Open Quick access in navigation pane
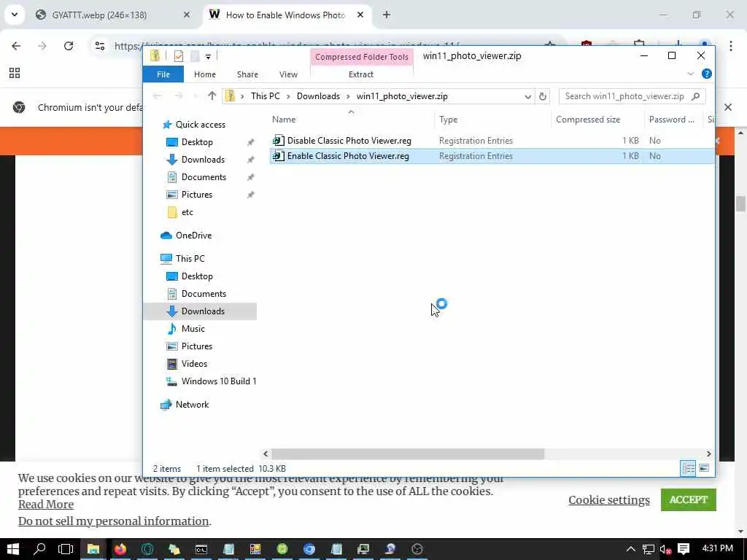Screen dimensions: 747x560 [200, 125]
